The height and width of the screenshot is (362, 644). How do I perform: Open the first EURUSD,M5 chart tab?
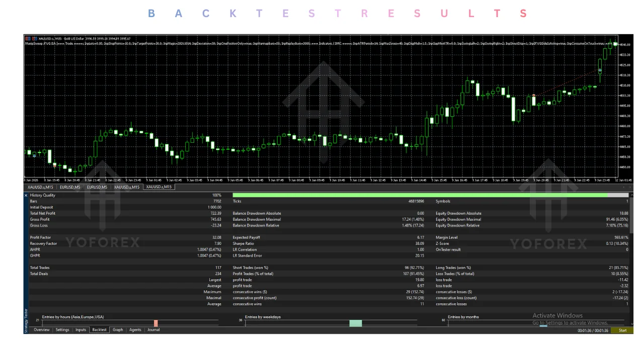(x=70, y=187)
